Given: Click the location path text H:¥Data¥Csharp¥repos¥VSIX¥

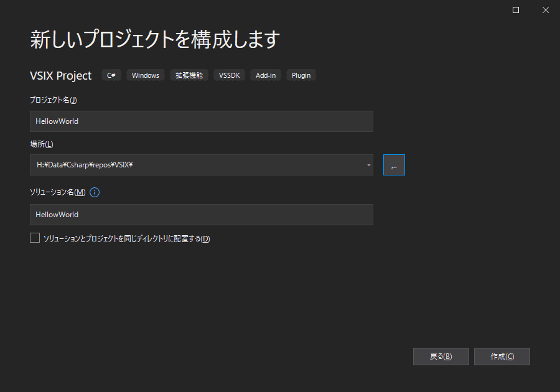Looking at the screenshot, I should [x=85, y=165].
